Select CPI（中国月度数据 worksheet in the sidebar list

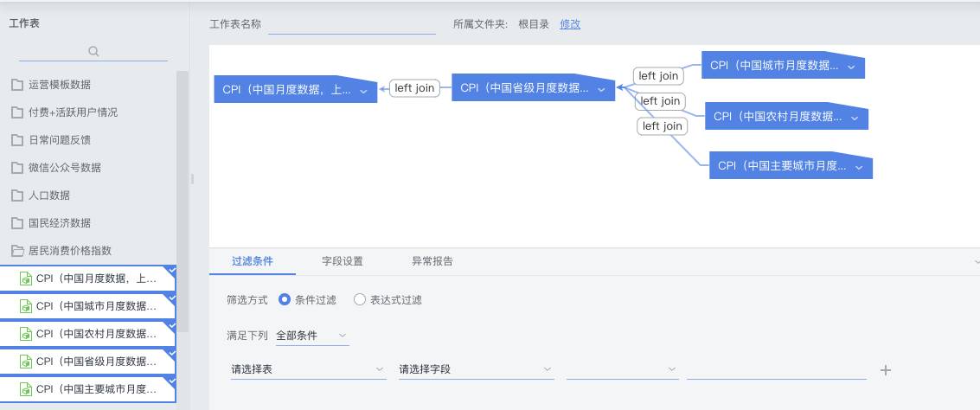pyautogui.click(x=88, y=279)
